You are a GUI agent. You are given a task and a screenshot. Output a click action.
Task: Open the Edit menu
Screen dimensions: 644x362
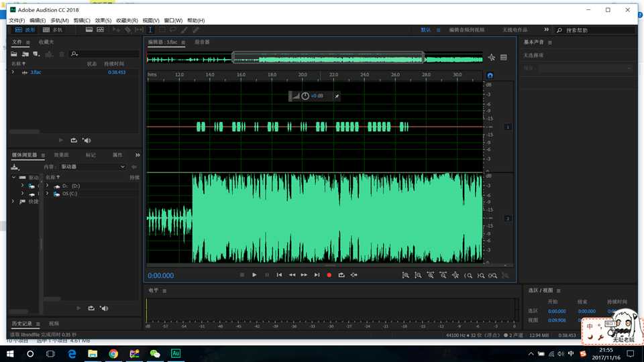tap(38, 21)
